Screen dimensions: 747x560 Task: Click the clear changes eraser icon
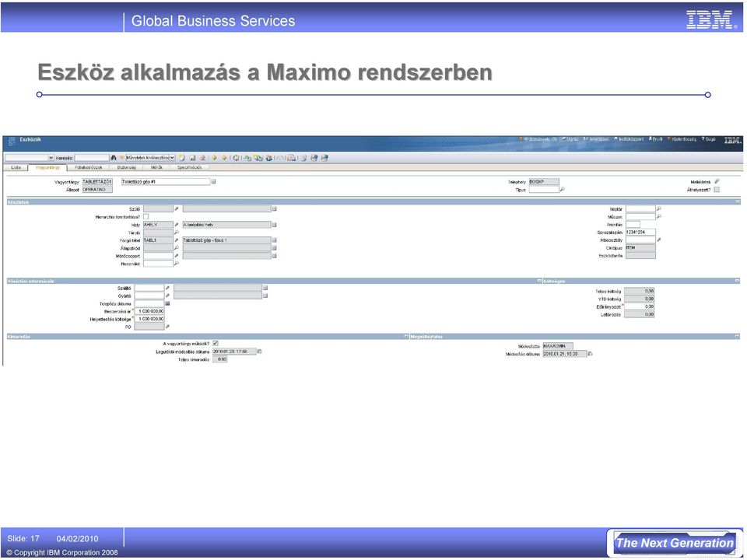tap(202, 158)
